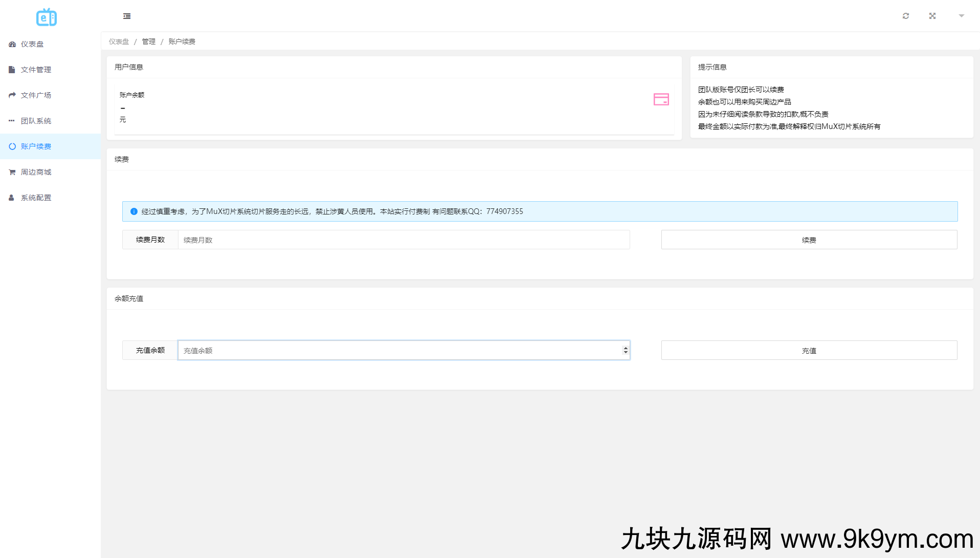Collapse the sidebar with the hamburger icon

pos(127,16)
